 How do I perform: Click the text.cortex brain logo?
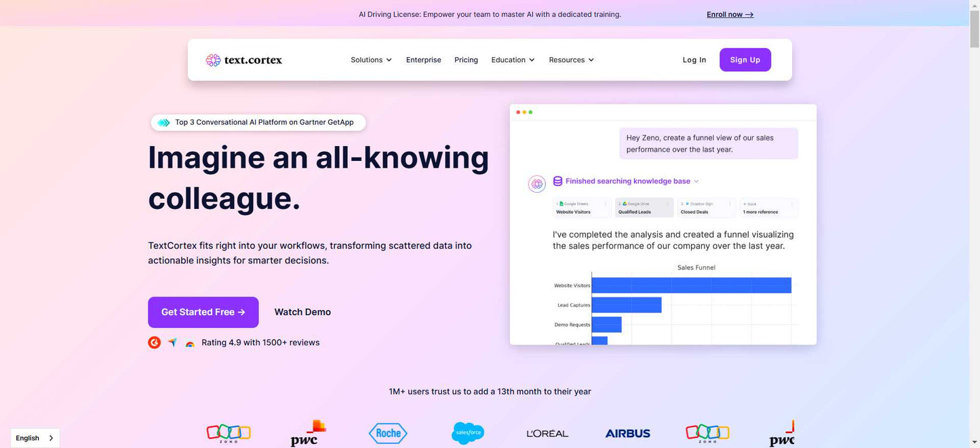tap(213, 60)
